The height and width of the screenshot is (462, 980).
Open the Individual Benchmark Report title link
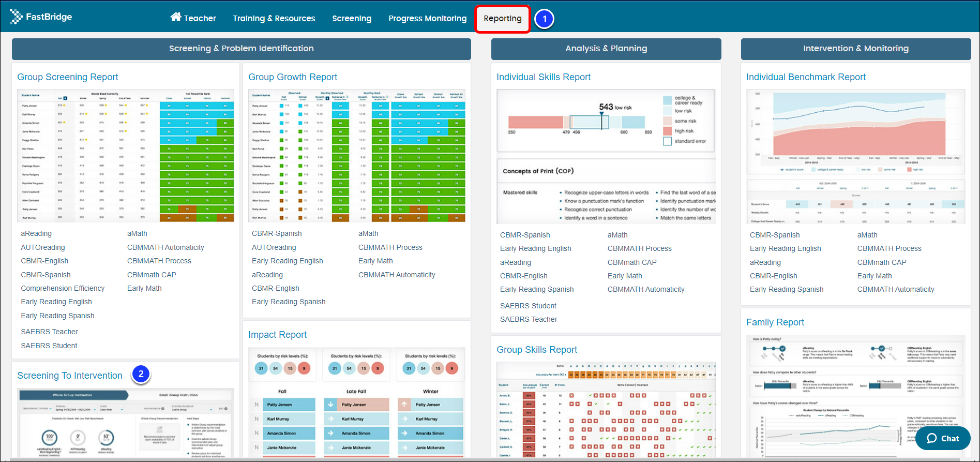[806, 77]
